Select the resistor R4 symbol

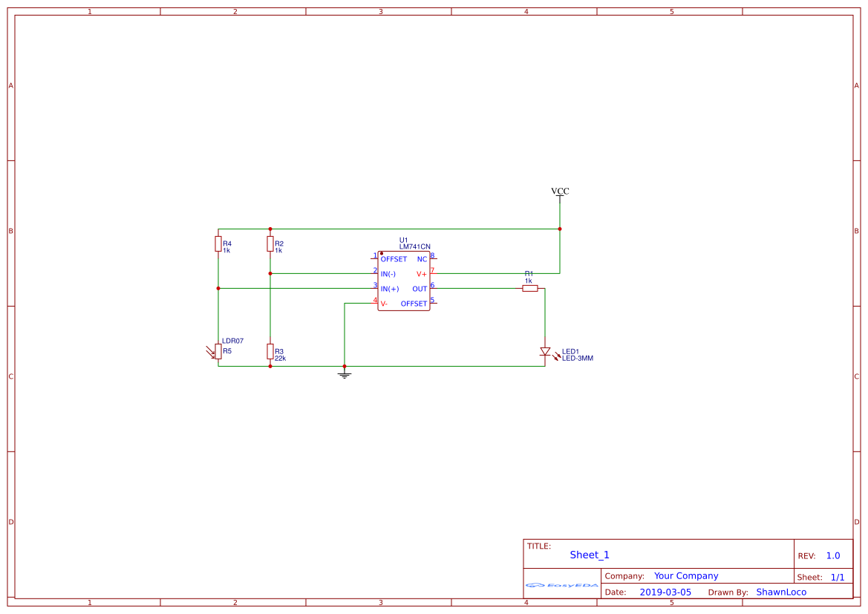click(x=217, y=245)
